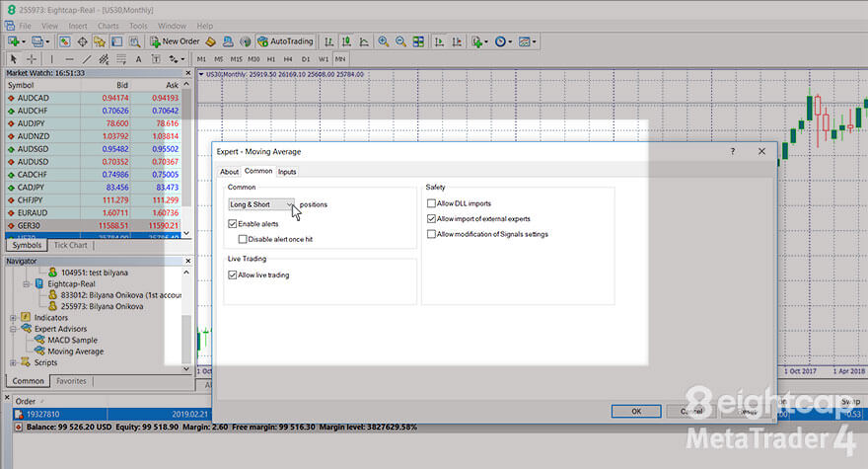Switch to the Inputs tab in dialog
The image size is (868, 469).
click(287, 172)
